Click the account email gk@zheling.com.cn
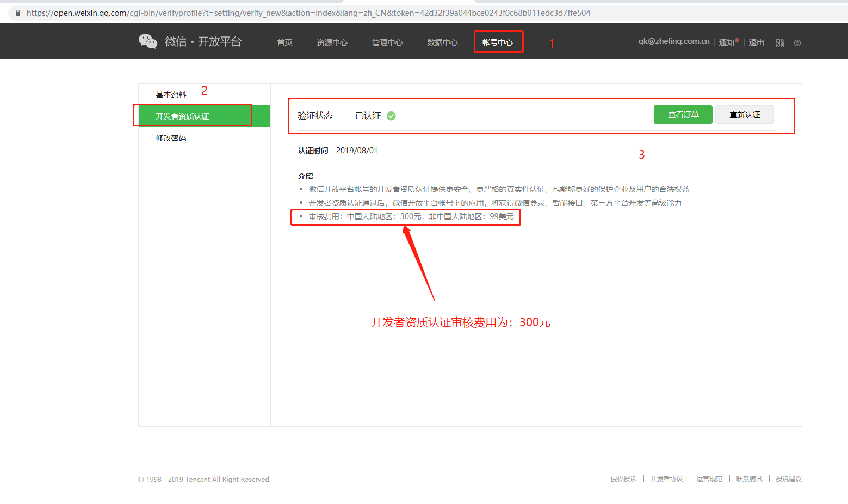This screenshot has height=504, width=848. [x=673, y=41]
